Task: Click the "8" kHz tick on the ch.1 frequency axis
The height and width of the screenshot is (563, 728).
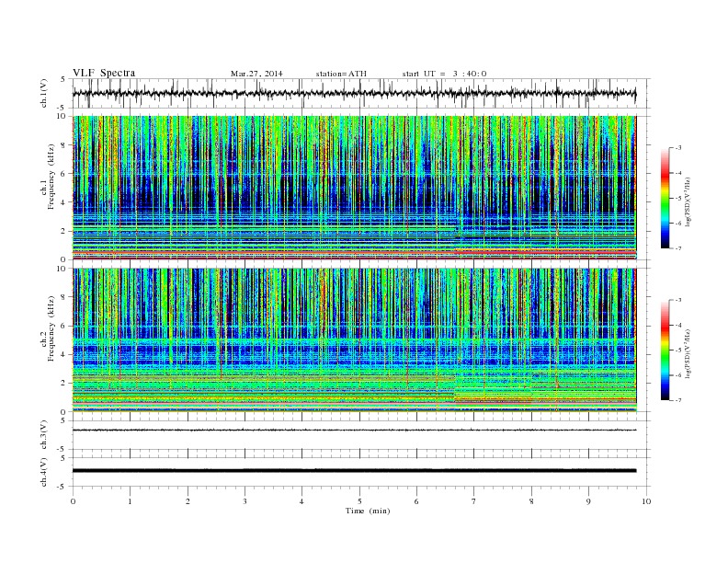Action: tap(63, 145)
